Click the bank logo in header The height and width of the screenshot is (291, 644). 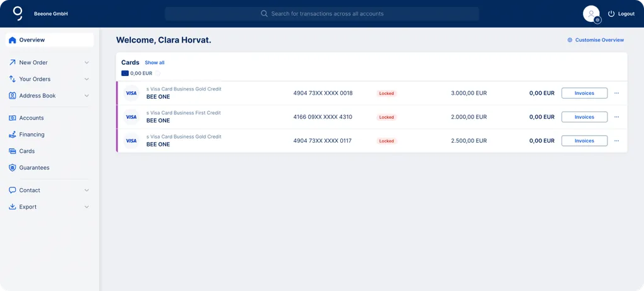pos(18,13)
